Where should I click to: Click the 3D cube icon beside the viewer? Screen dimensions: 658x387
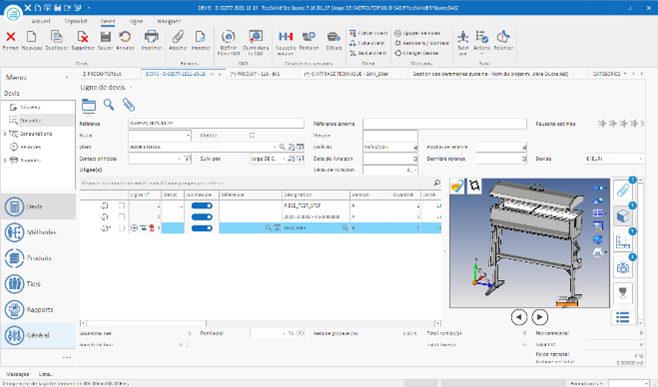(x=623, y=216)
